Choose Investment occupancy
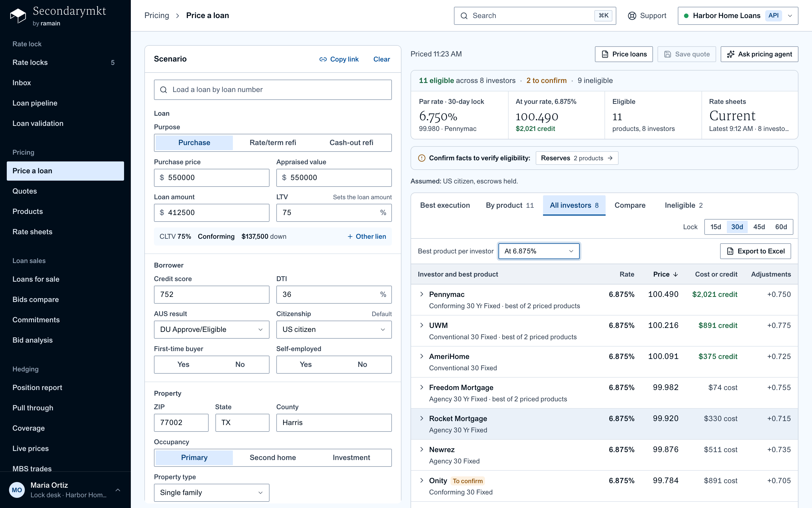Screen dimensions: 812x508 351,457
